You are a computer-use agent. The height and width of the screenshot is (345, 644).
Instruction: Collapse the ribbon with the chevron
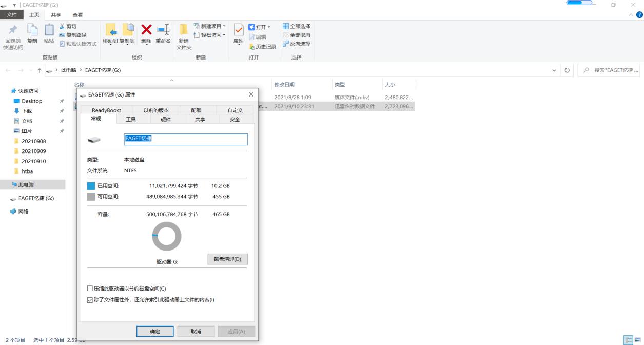click(x=631, y=15)
